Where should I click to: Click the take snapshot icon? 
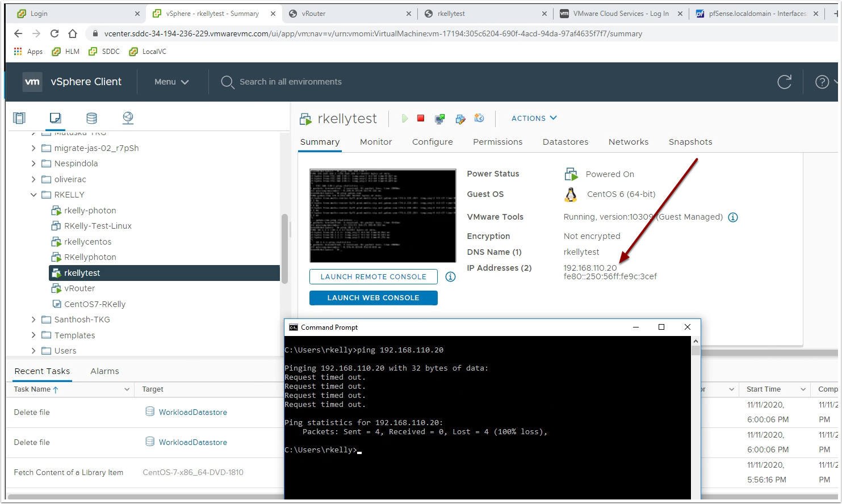click(479, 118)
